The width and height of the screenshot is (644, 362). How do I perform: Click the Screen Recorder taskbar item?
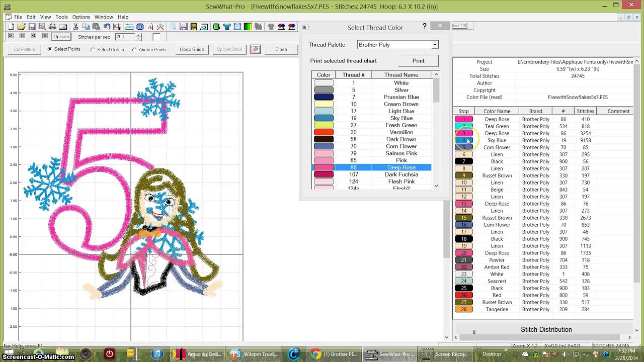click(x=445, y=354)
